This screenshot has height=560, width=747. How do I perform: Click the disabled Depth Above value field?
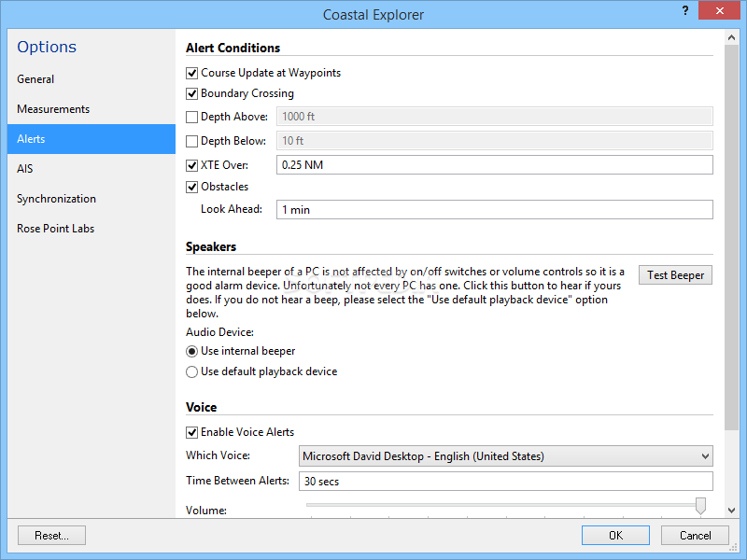(495, 116)
